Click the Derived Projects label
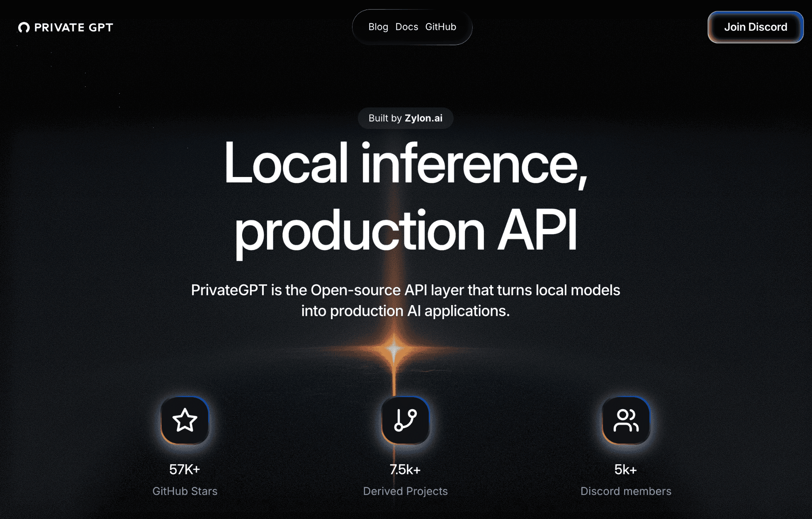Viewport: 812px width, 519px height. click(x=406, y=491)
